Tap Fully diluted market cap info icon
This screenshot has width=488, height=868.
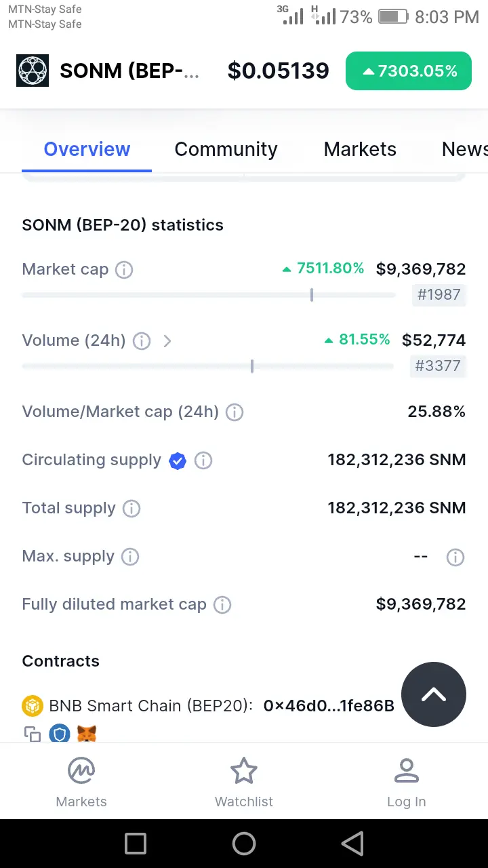pyautogui.click(x=222, y=605)
